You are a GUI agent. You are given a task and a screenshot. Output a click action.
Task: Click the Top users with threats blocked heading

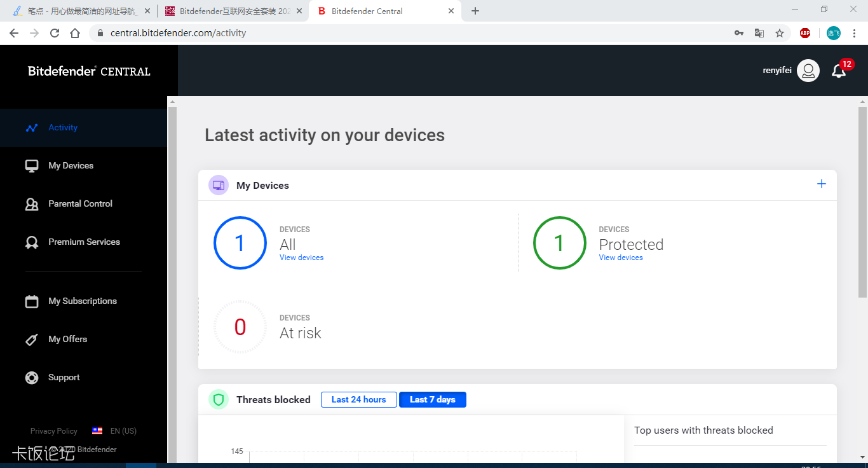(x=703, y=430)
